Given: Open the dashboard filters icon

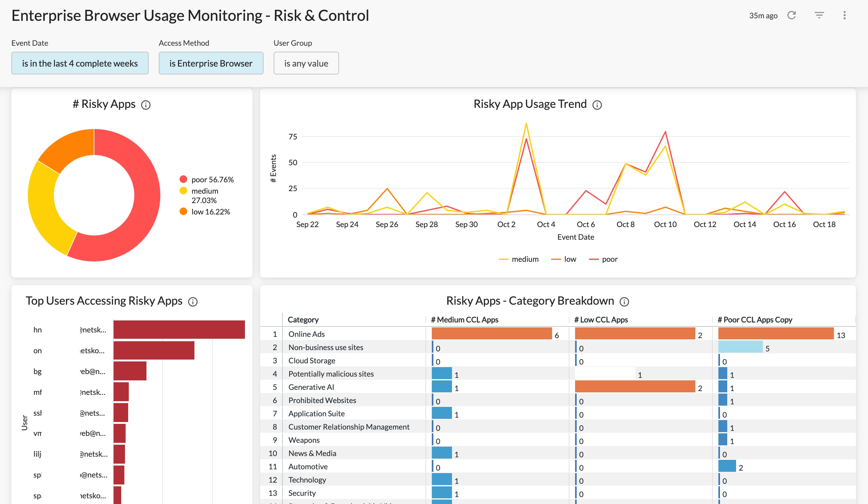Looking at the screenshot, I should [819, 15].
